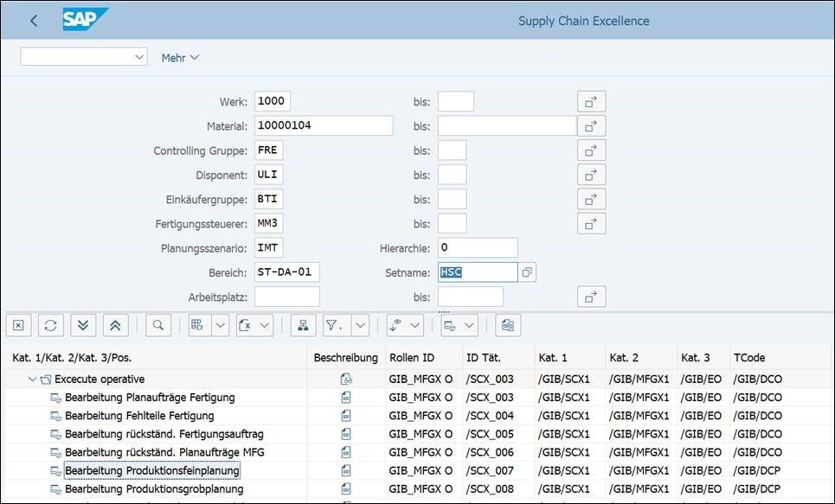Click the Material input field

(x=324, y=126)
